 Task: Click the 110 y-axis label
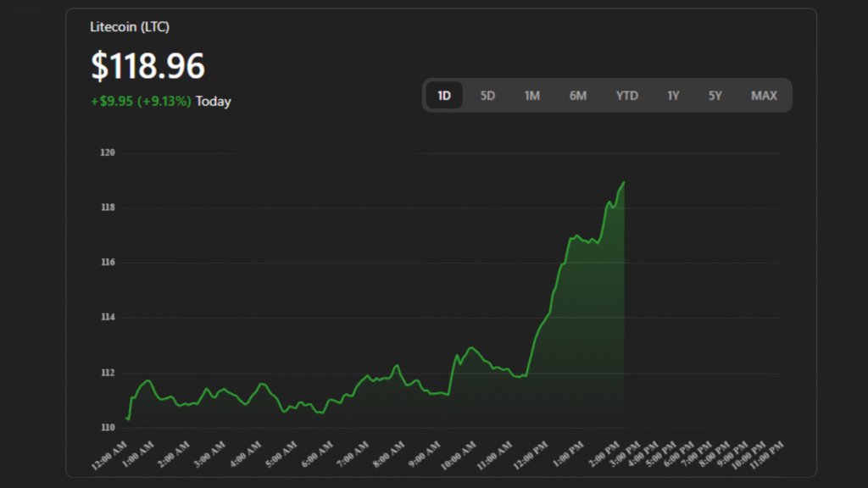(108, 427)
